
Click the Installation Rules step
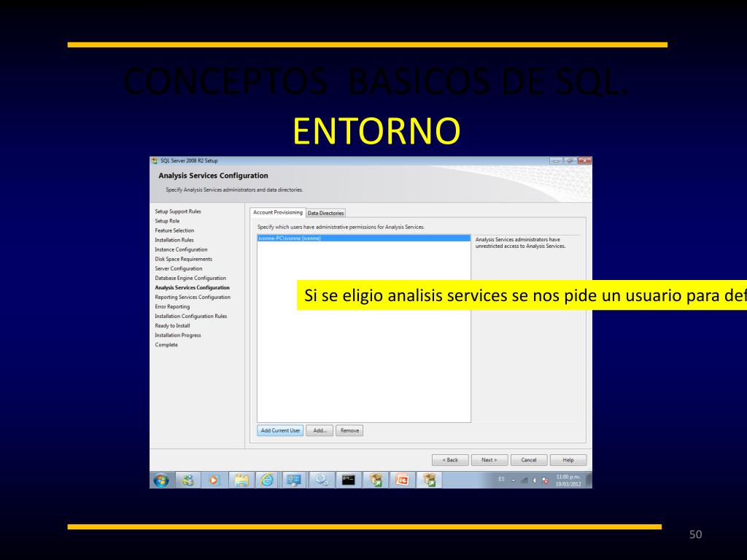click(x=174, y=240)
